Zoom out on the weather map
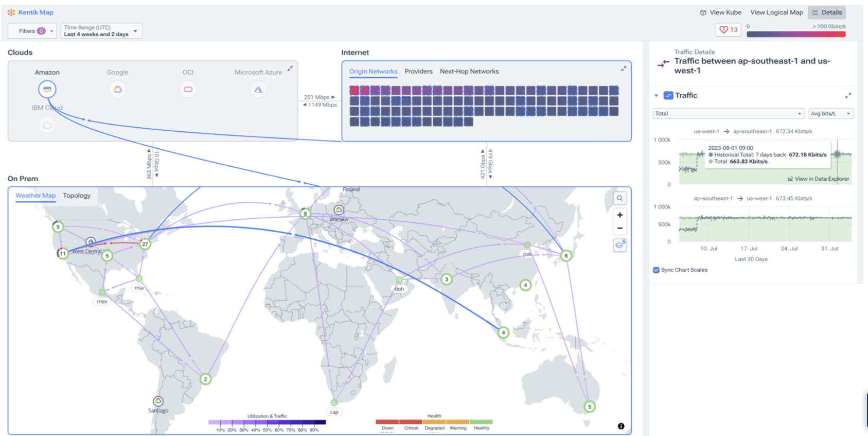The height and width of the screenshot is (436, 868). point(619,228)
